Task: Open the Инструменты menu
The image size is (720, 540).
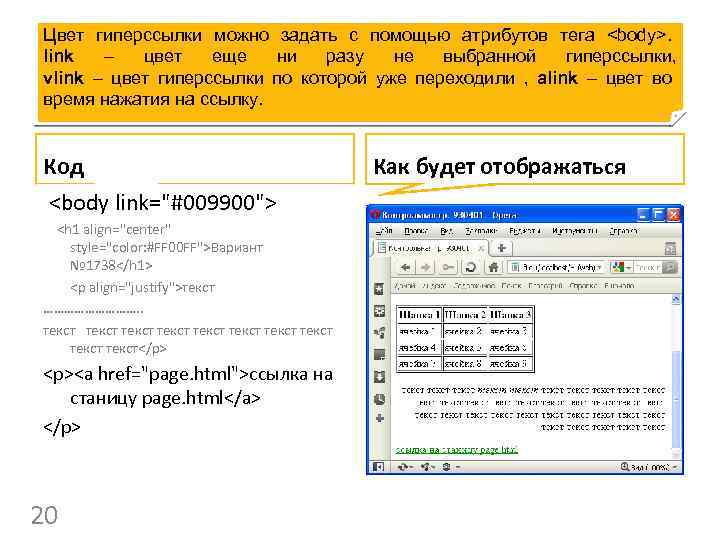Action: pos(575,231)
